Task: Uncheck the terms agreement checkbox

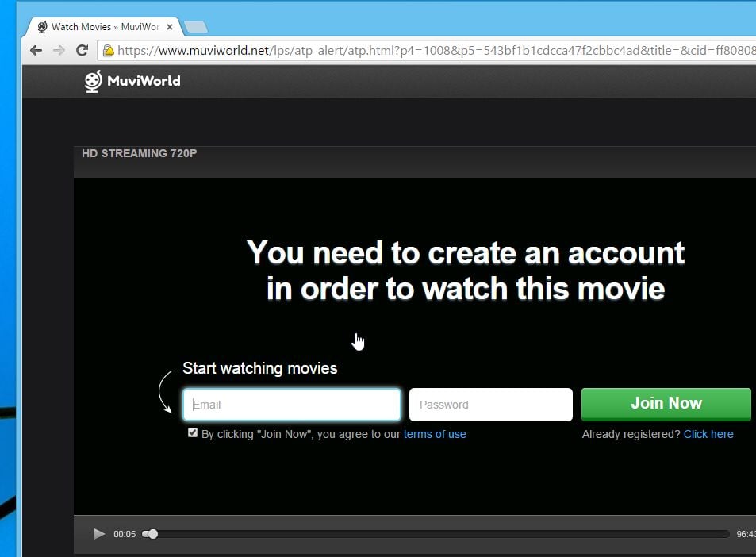Action: tap(193, 432)
